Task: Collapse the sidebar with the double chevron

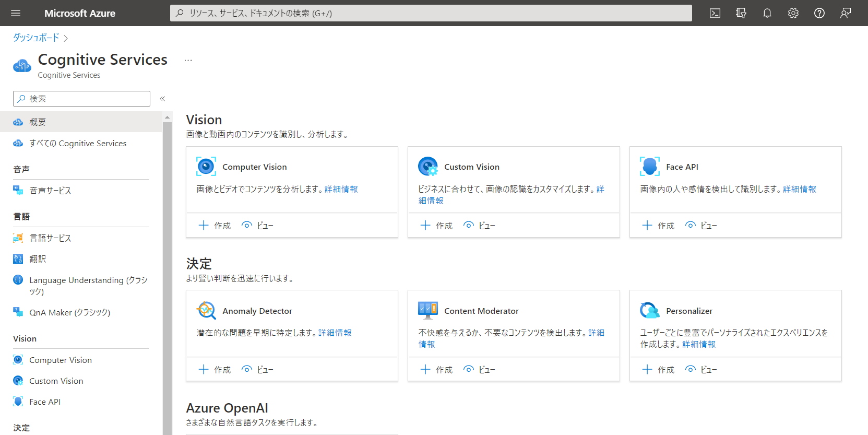Action: (x=162, y=99)
